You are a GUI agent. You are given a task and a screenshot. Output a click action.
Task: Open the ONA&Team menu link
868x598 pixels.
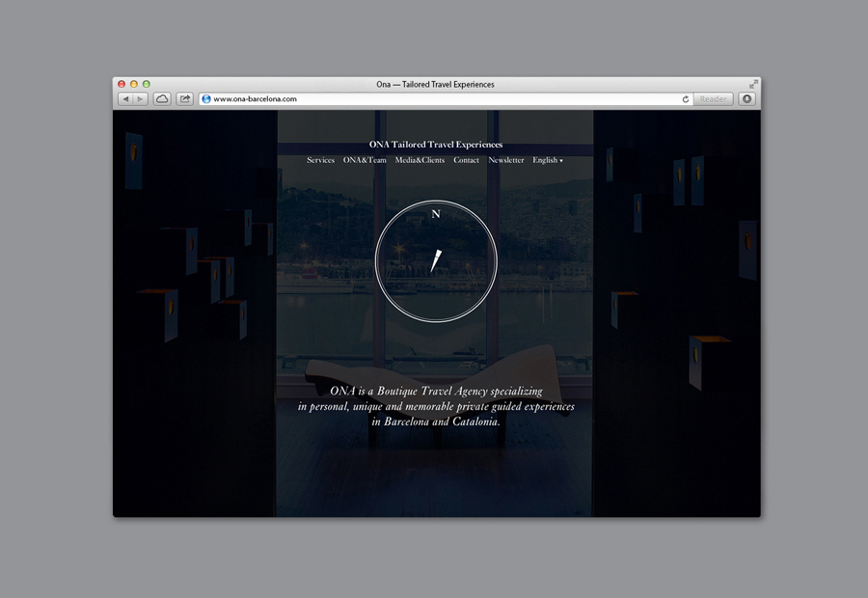(x=365, y=160)
